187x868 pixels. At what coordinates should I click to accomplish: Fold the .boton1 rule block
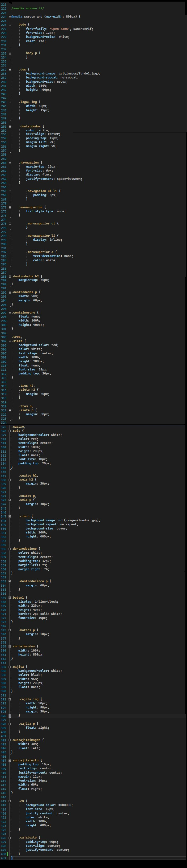coord(10,598)
